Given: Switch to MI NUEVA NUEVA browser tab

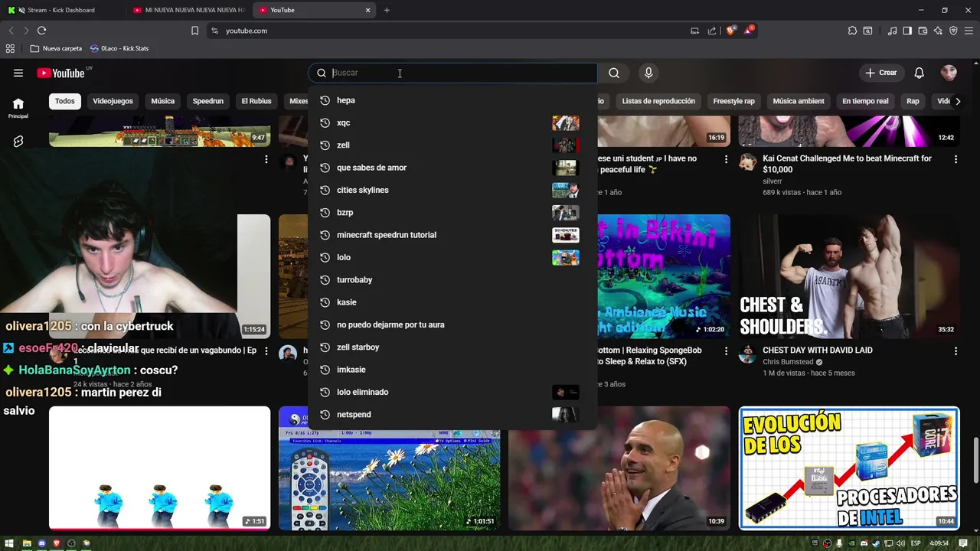Looking at the screenshot, I should click(189, 10).
